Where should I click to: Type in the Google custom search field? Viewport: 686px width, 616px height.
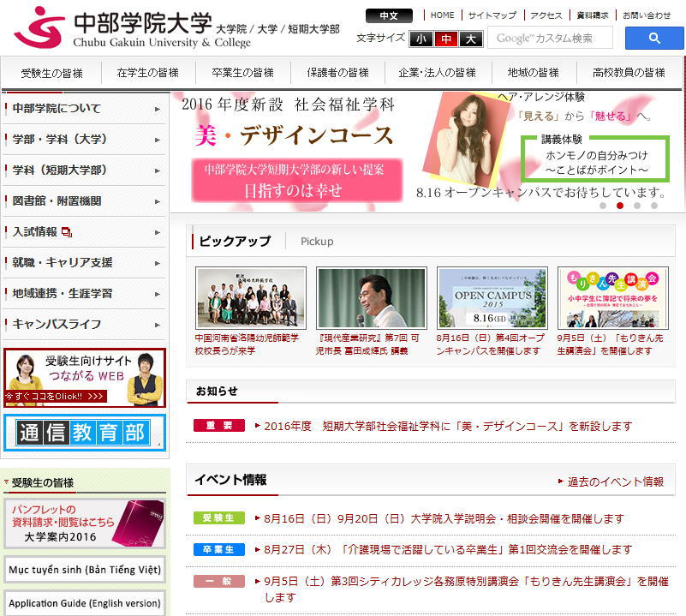point(549,39)
